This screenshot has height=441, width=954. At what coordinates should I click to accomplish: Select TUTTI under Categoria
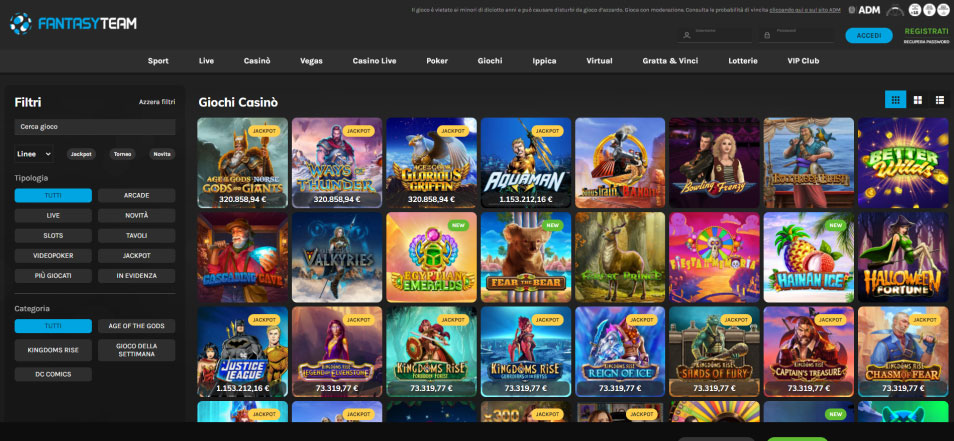pos(53,326)
